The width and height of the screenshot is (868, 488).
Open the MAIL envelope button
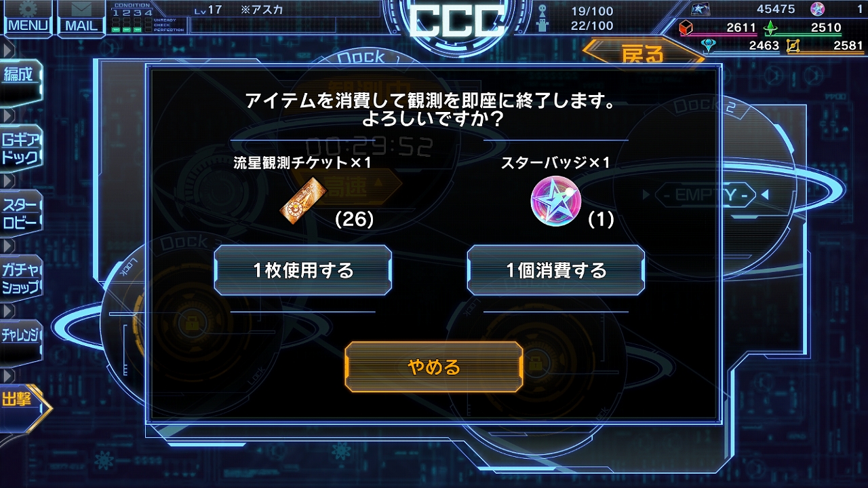tap(81, 18)
